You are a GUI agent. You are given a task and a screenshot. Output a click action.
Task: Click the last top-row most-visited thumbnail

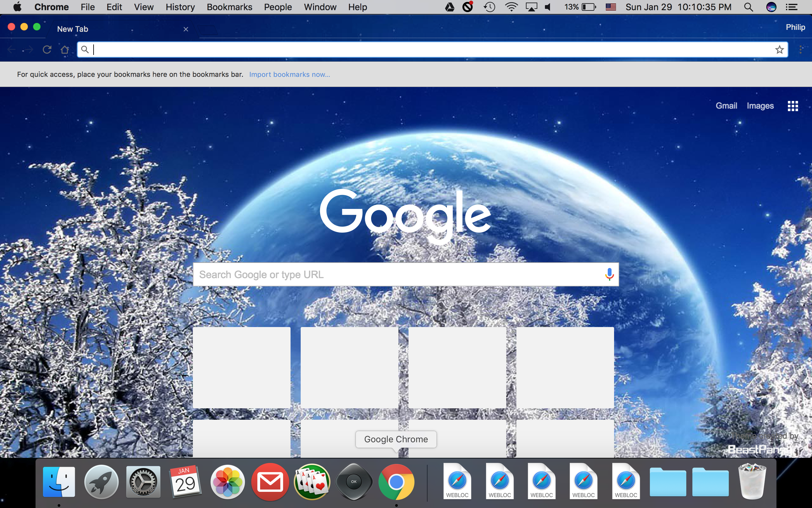coord(565,368)
